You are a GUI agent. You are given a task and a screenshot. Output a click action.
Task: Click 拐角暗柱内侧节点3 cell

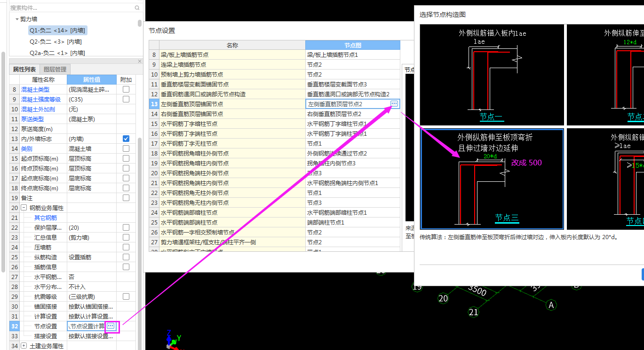click(353, 163)
